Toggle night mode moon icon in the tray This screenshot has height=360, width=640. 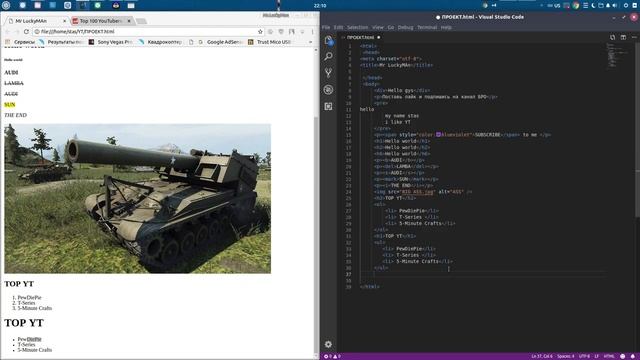pyautogui.click(x=593, y=5)
